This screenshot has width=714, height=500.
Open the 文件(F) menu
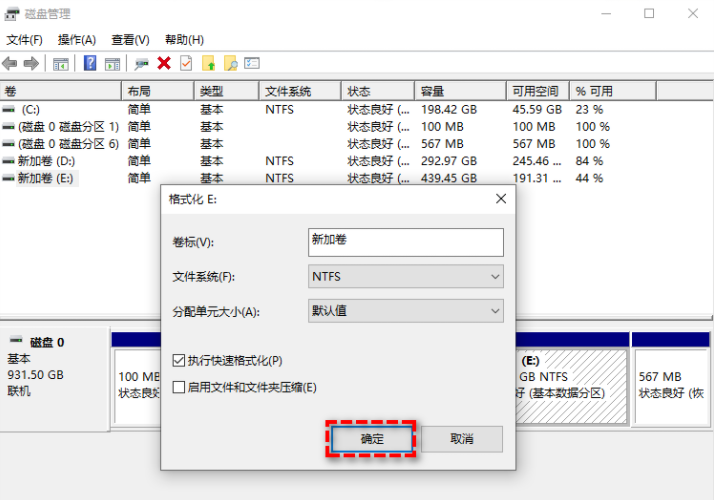point(24,40)
